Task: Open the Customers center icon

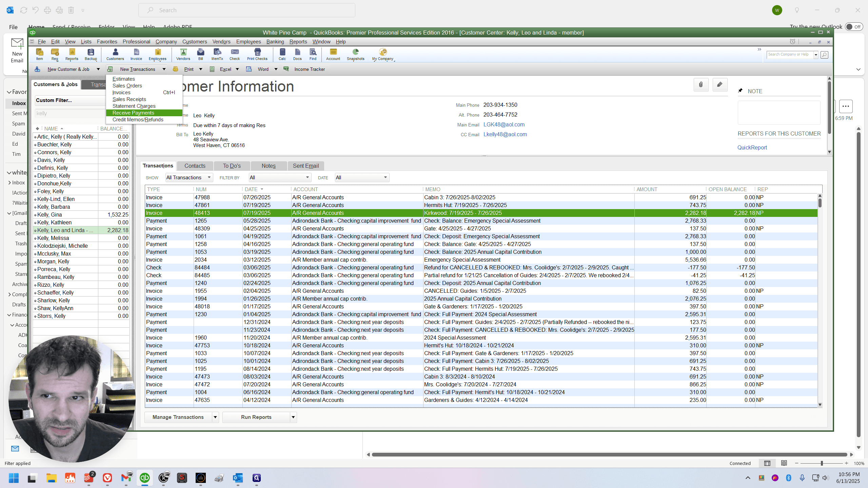Action: [x=115, y=54]
